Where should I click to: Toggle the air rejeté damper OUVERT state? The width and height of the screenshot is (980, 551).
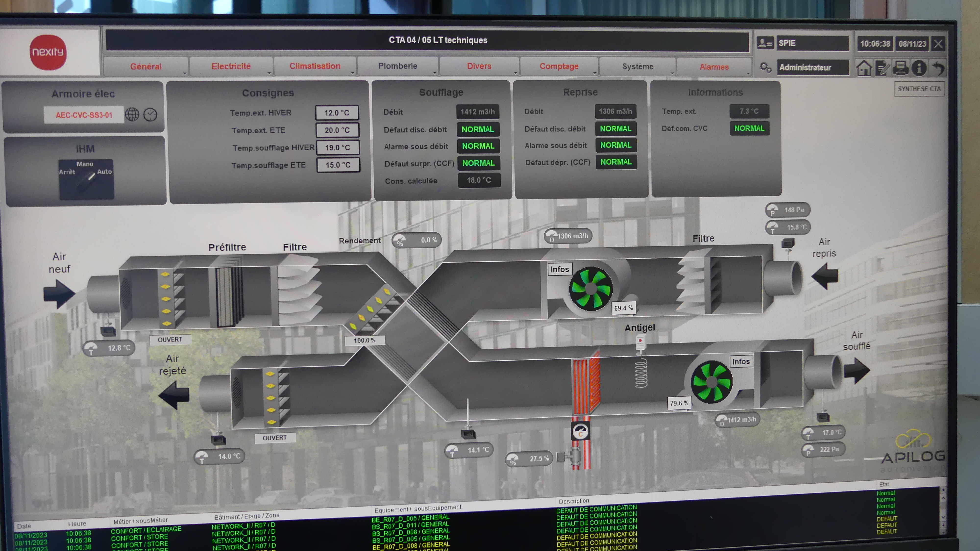click(274, 438)
